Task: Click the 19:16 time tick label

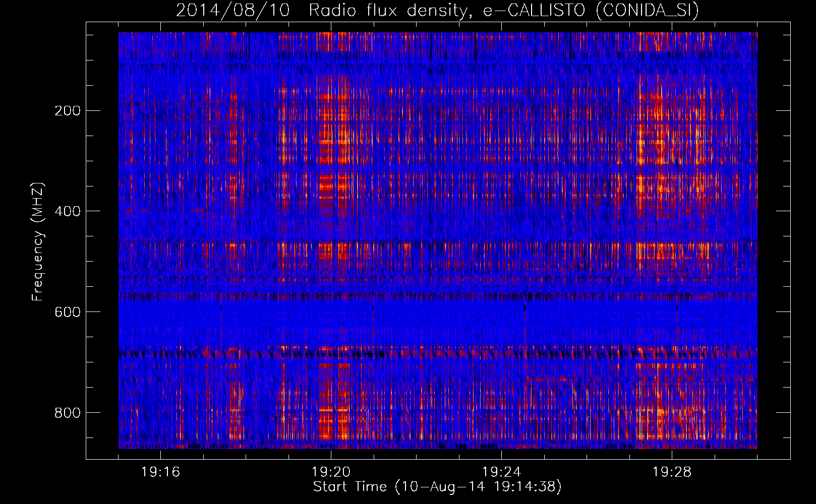Action: [x=160, y=472]
